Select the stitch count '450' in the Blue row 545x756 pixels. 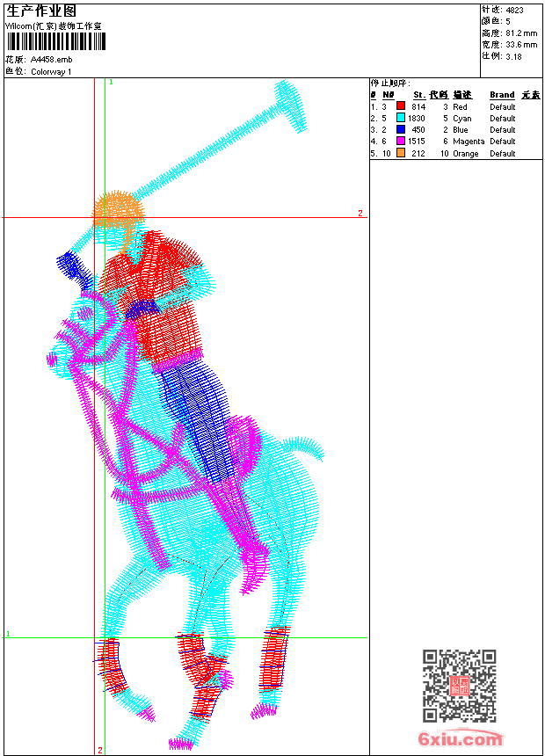pos(418,130)
